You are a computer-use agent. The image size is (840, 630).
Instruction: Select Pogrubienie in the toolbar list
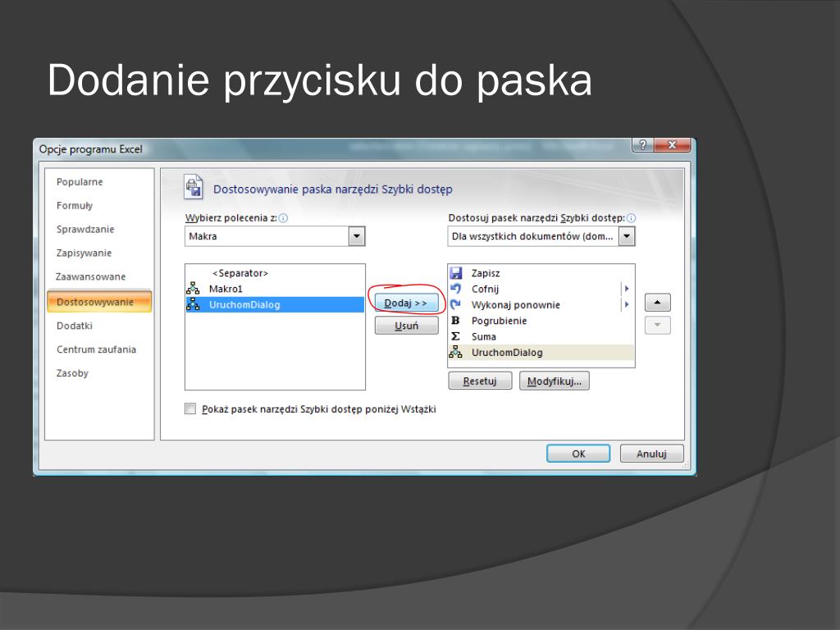[541, 321]
